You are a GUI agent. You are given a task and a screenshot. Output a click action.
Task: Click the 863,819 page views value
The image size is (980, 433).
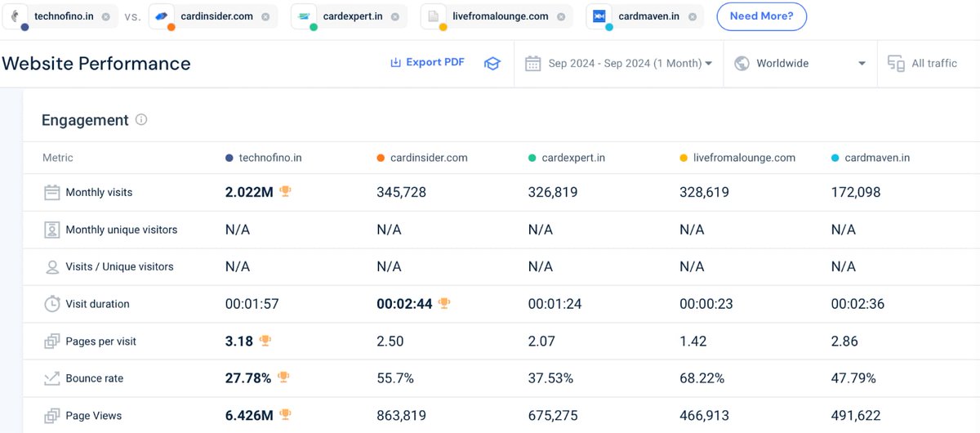click(401, 416)
